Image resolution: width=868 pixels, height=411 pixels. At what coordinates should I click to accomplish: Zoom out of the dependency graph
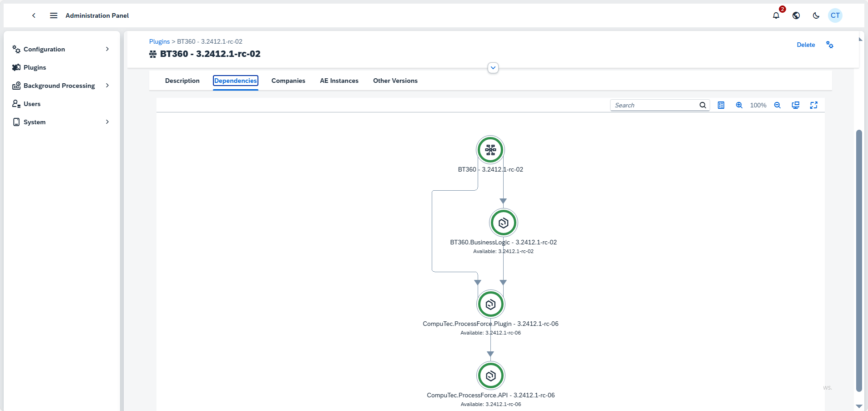coord(777,105)
